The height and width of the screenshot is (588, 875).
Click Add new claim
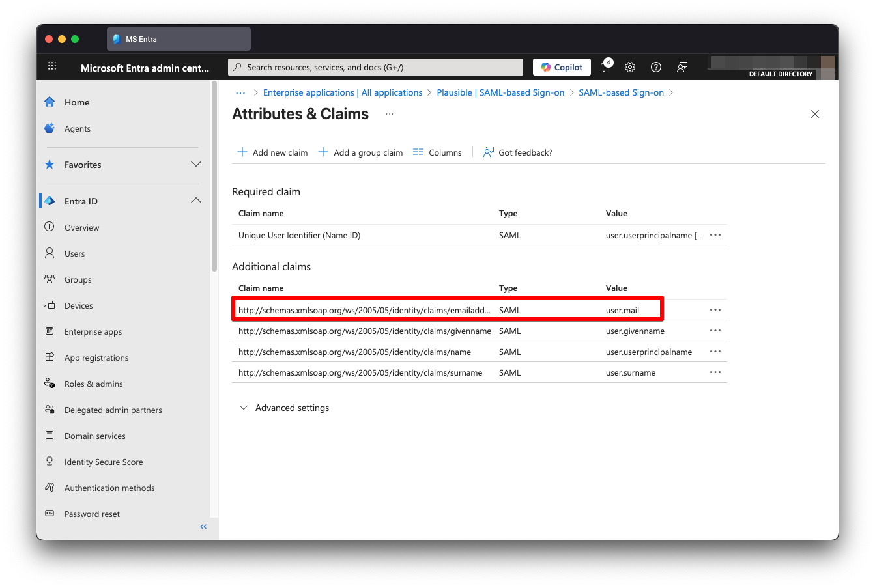[272, 152]
